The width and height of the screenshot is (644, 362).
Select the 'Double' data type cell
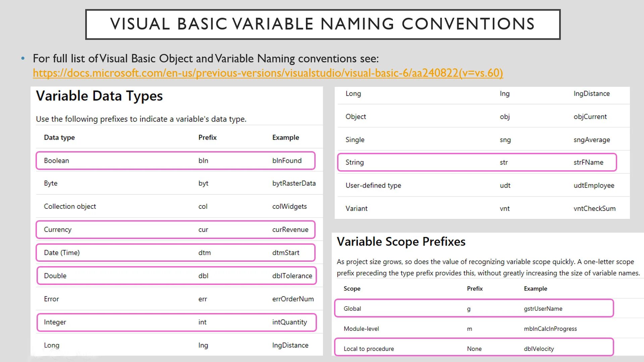[55, 276]
